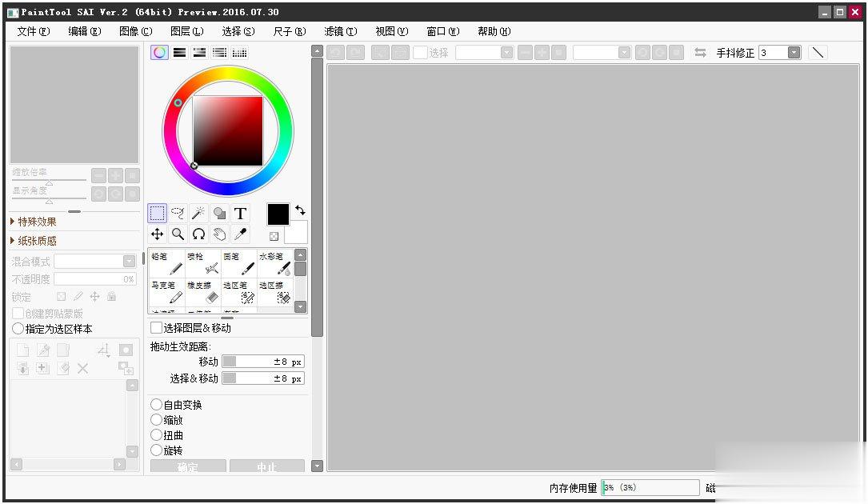Open the 帮助(H) menu
This screenshot has height=504, width=868.
point(494,31)
